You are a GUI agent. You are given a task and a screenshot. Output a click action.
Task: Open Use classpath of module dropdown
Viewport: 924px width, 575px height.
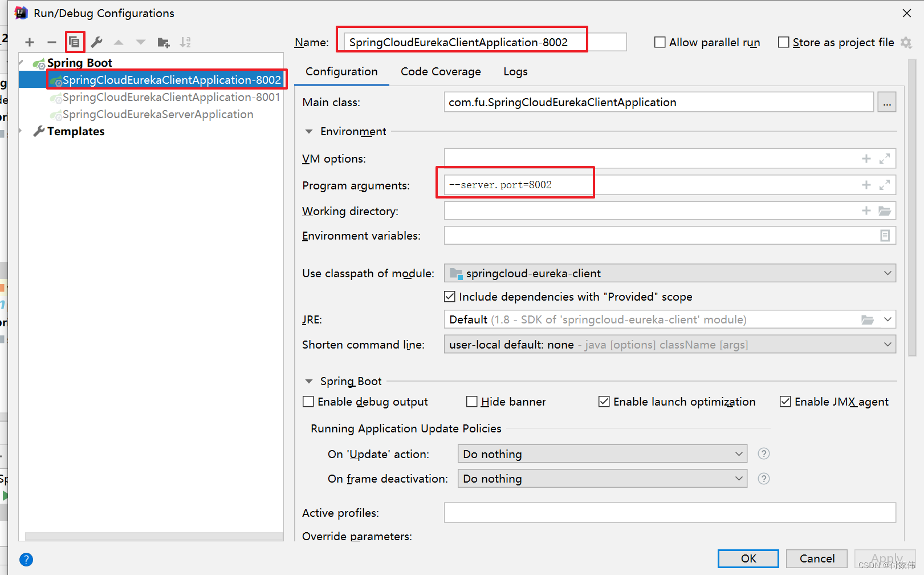click(670, 273)
